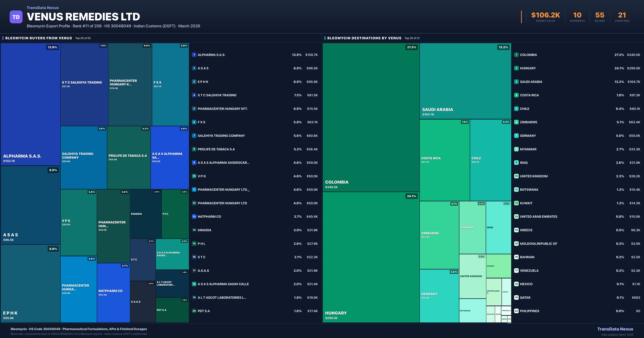
Task: Click rank badge 1 beside ALPHARMA S.A.S.
Action: [194, 55]
